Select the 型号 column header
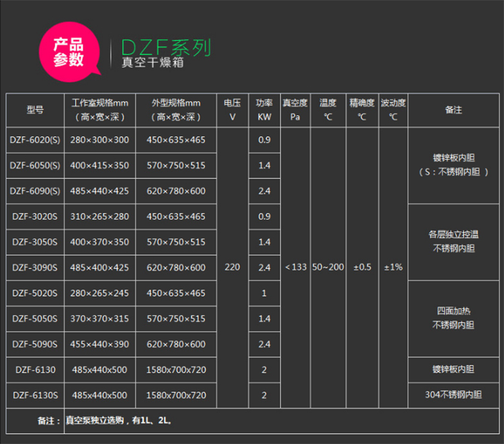Screen dimensions: 504x444 pyautogui.click(x=35, y=109)
